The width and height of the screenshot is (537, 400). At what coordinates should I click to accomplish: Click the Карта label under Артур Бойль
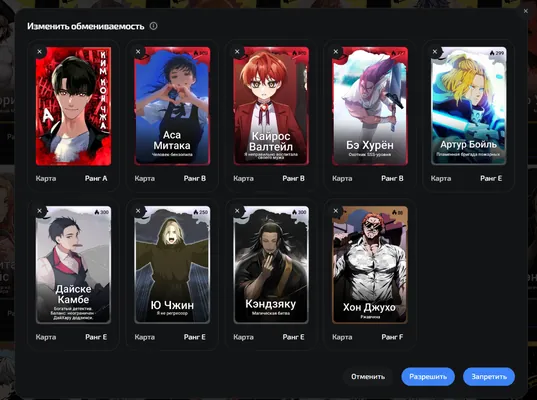441,178
